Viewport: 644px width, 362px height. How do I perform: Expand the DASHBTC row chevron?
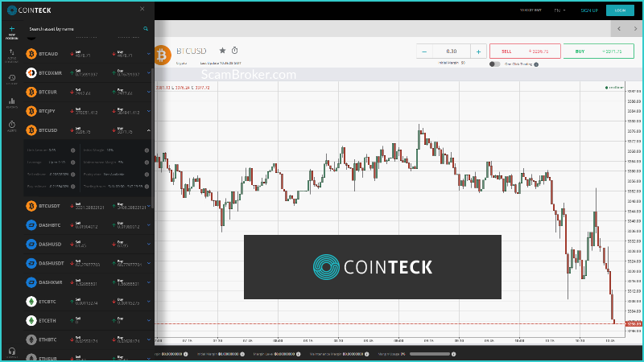point(149,225)
